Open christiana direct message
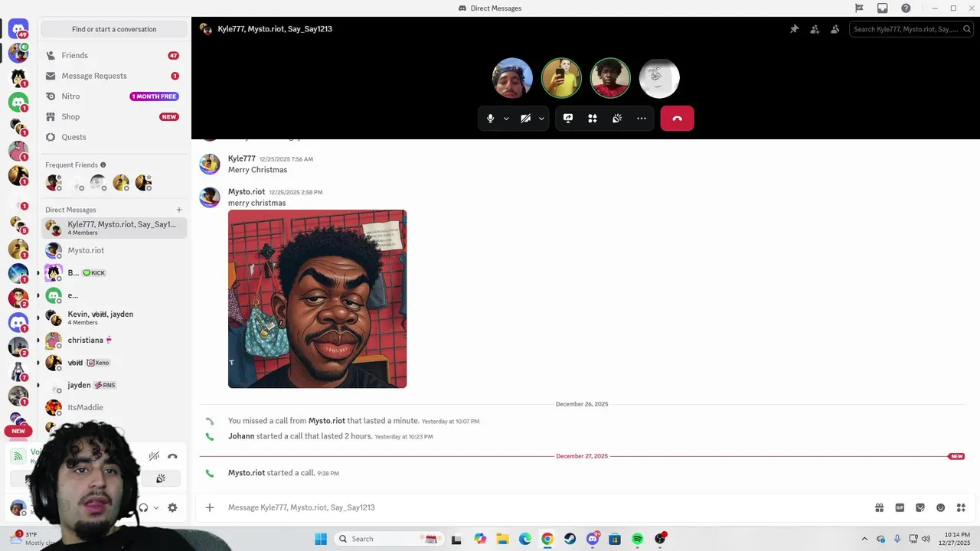 (x=114, y=341)
